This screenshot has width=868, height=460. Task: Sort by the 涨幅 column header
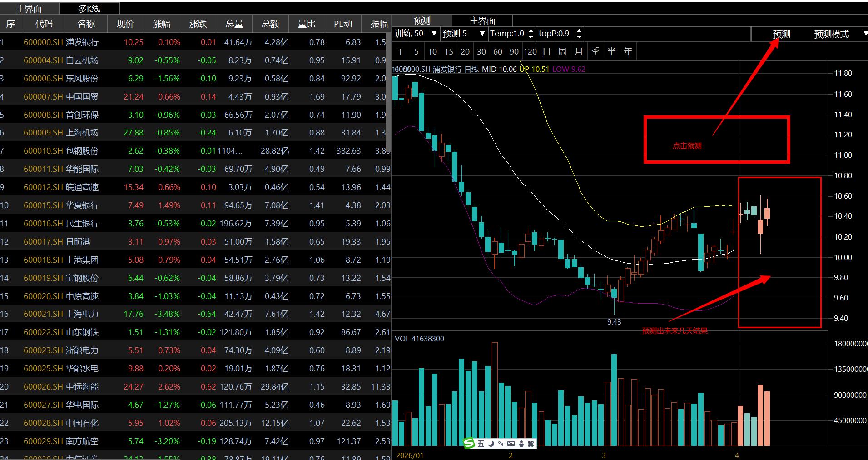click(x=162, y=24)
